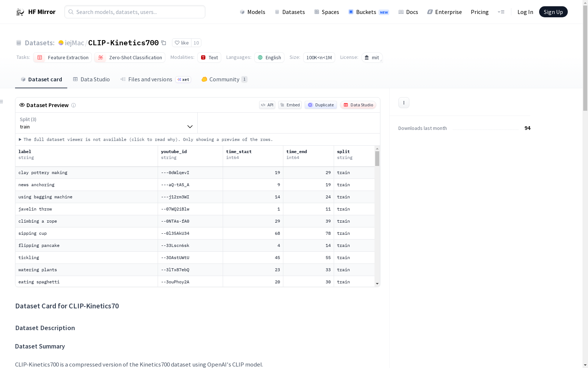588x368 pixels.
Task: Open Enterprise in top navigation
Action: click(445, 12)
